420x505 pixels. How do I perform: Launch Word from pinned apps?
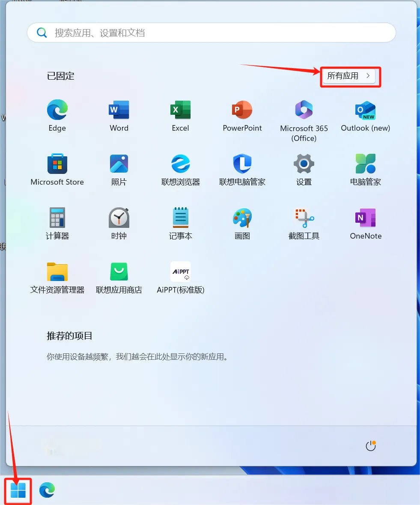[119, 115]
